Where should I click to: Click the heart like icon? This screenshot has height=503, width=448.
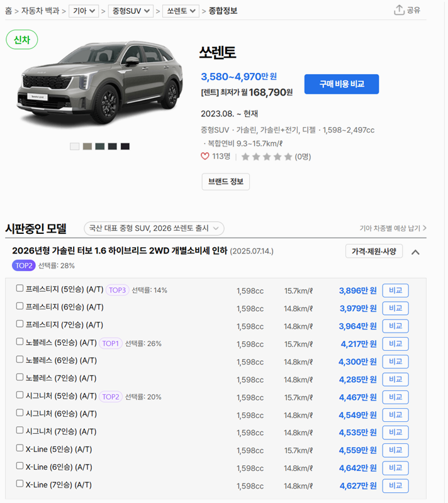tap(204, 156)
